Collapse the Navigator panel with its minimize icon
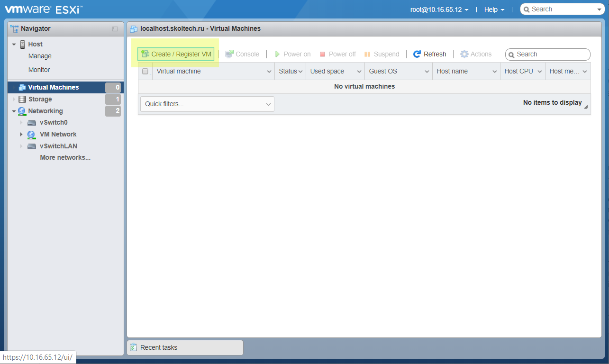This screenshot has height=364, width=609. [x=115, y=29]
